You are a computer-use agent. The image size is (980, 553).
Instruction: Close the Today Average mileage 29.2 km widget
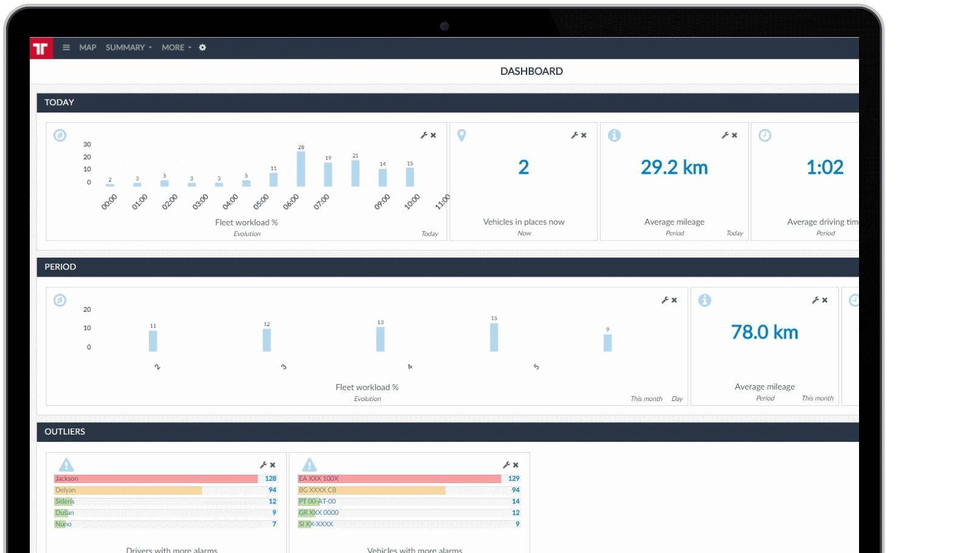[734, 136]
